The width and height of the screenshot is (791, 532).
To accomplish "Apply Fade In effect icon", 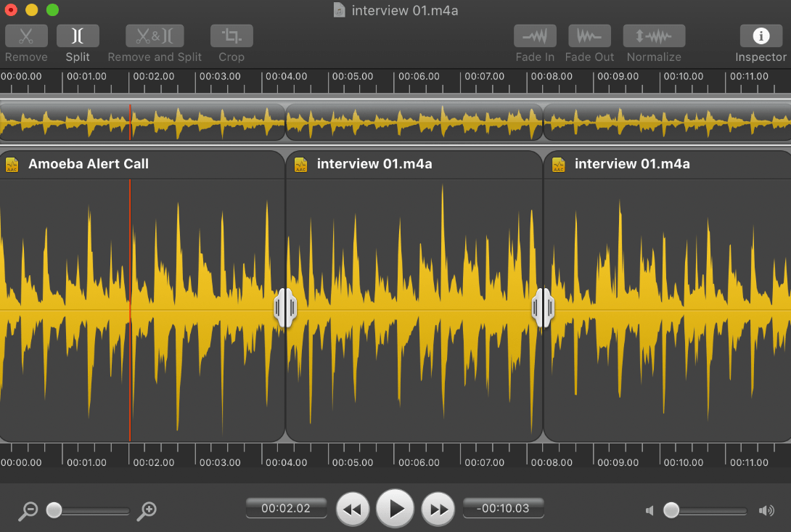I will point(535,36).
